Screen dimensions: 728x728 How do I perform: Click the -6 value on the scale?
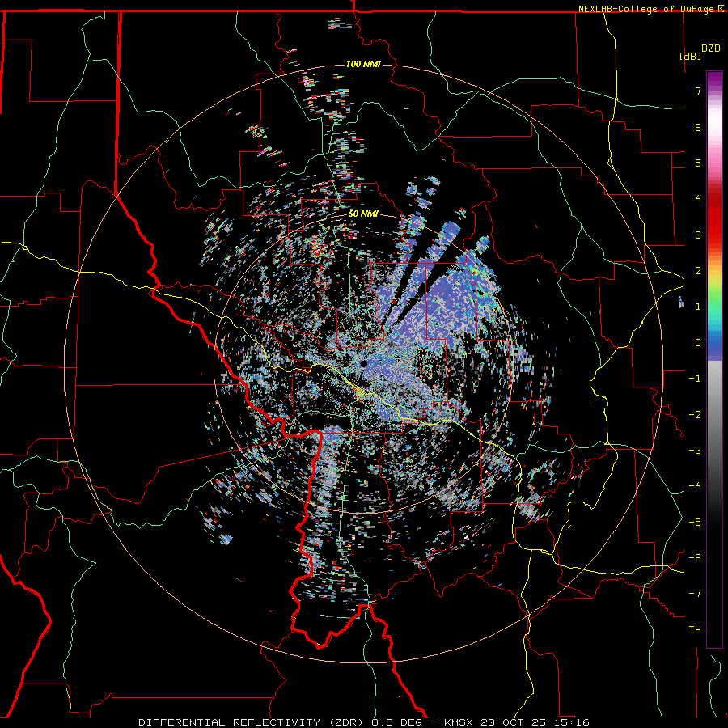tap(695, 558)
